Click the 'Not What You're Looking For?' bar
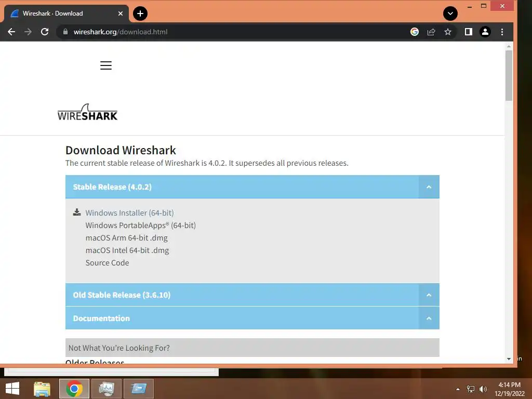The width and height of the screenshot is (532, 399). click(x=252, y=348)
